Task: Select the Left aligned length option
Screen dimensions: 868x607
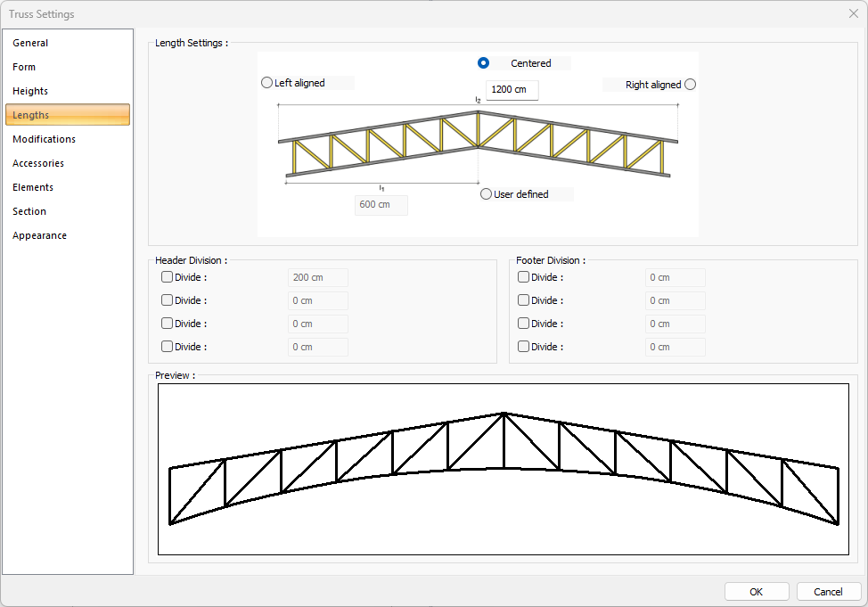Action: (x=266, y=81)
